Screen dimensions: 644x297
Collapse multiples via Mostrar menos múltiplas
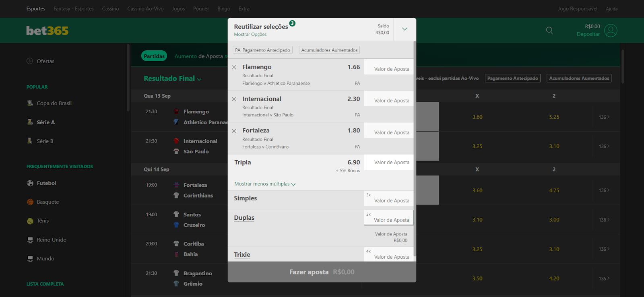point(265,184)
